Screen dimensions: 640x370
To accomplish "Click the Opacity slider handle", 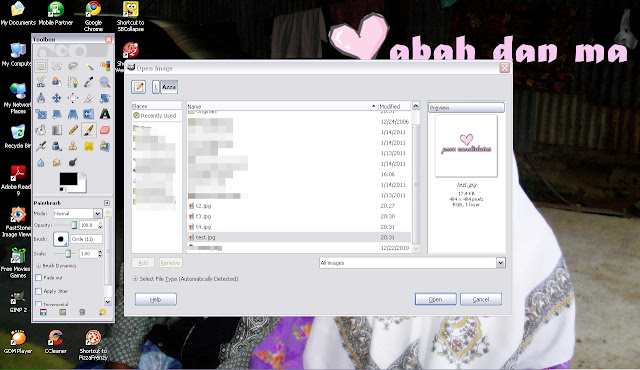I will point(74,225).
